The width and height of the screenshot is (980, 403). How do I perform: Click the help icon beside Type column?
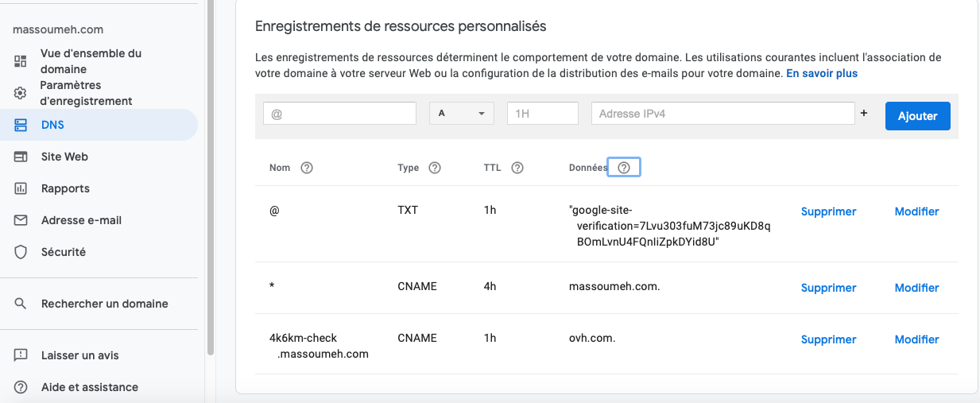point(434,168)
